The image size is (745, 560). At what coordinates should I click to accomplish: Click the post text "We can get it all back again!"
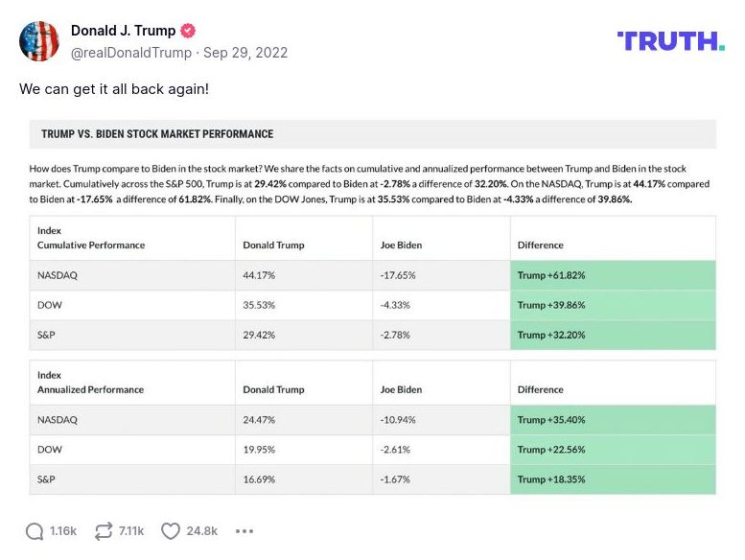click(114, 88)
